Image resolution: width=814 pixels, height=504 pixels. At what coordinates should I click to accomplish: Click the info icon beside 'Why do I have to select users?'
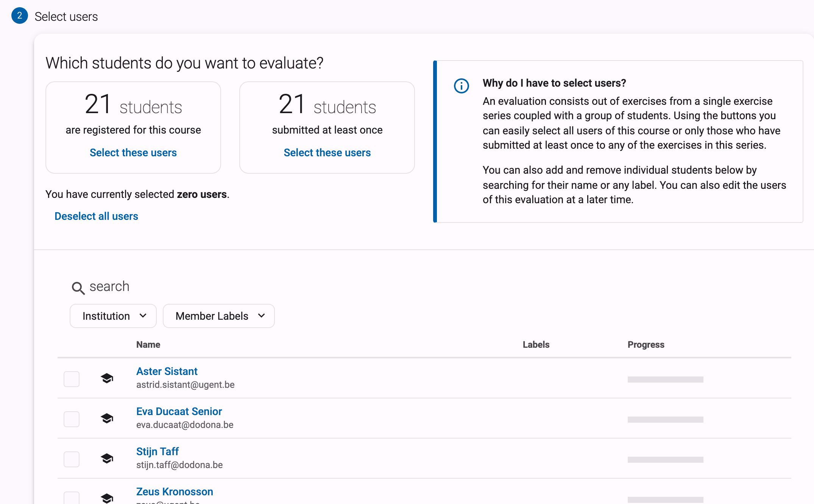tap(461, 86)
